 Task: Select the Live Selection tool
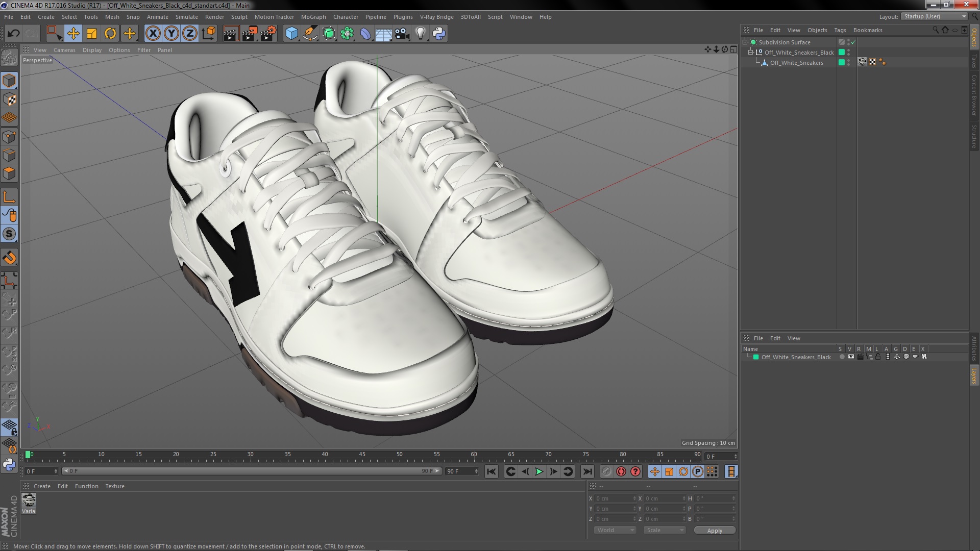pos(54,34)
